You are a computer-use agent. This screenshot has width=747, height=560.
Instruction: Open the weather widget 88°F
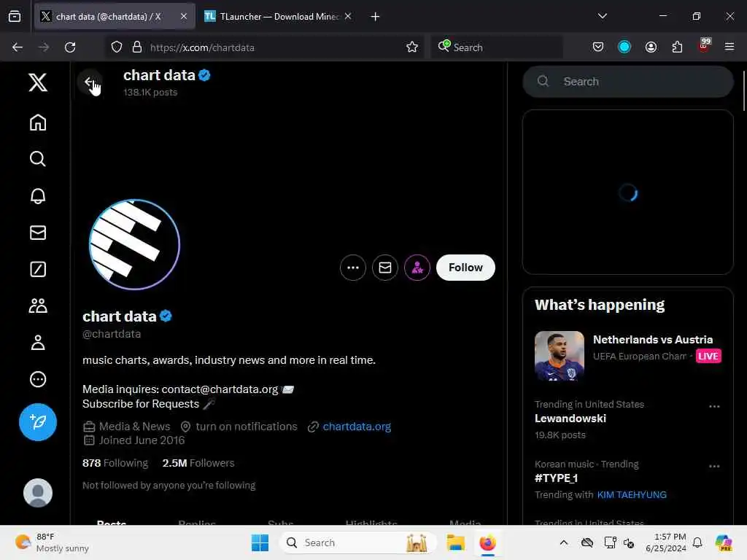53,542
